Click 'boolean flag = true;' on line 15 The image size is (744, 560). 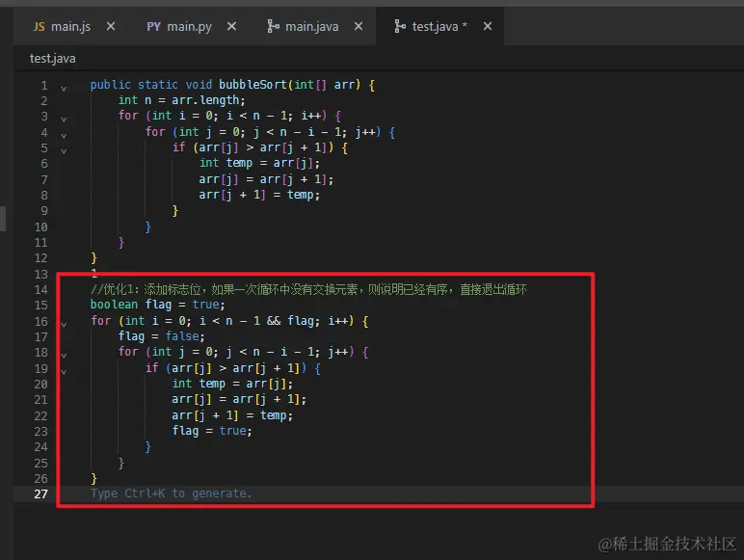[157, 305]
